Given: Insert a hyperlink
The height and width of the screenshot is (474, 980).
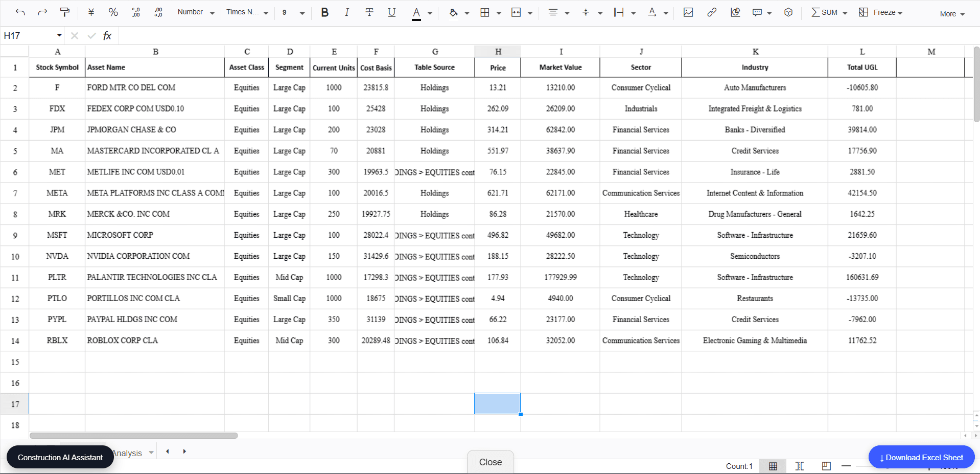Looking at the screenshot, I should [x=711, y=12].
